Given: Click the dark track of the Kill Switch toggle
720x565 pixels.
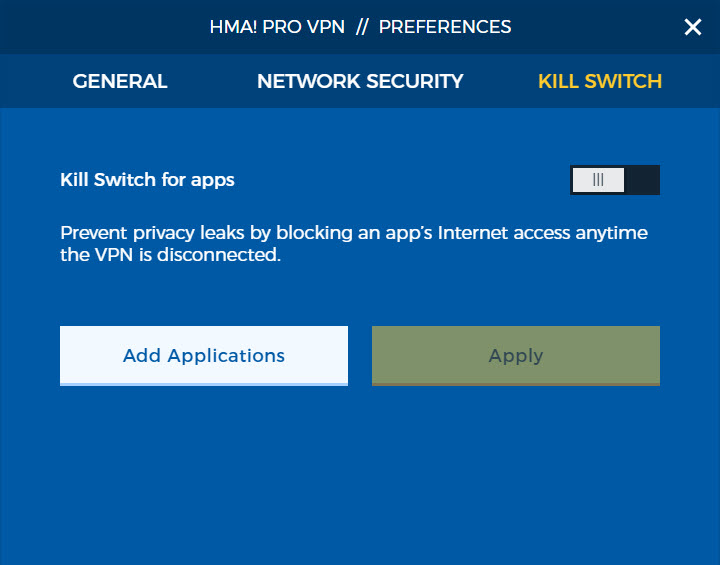Looking at the screenshot, I should point(642,180).
